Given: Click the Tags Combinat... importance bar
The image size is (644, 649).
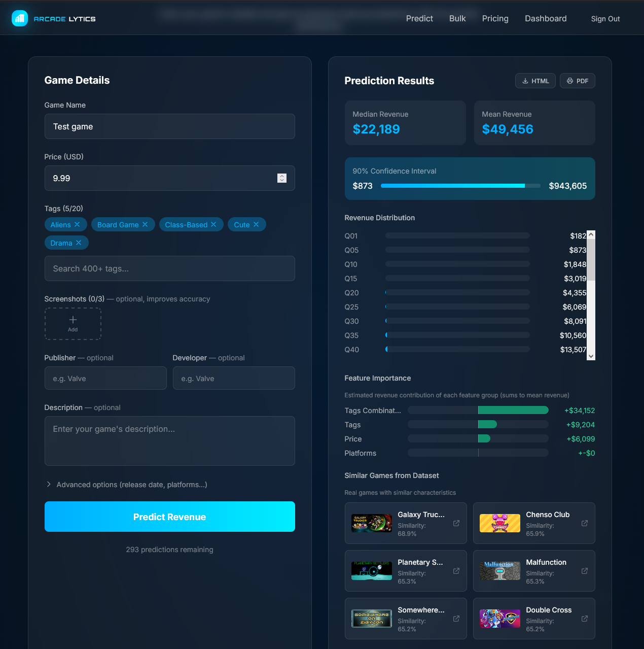Looking at the screenshot, I should coord(478,410).
